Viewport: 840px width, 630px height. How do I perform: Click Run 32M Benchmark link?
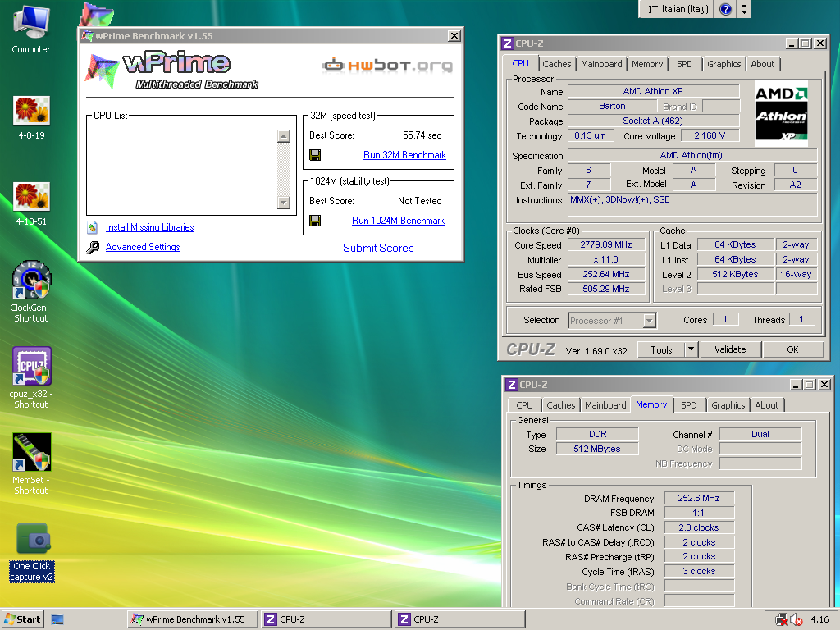coord(404,155)
